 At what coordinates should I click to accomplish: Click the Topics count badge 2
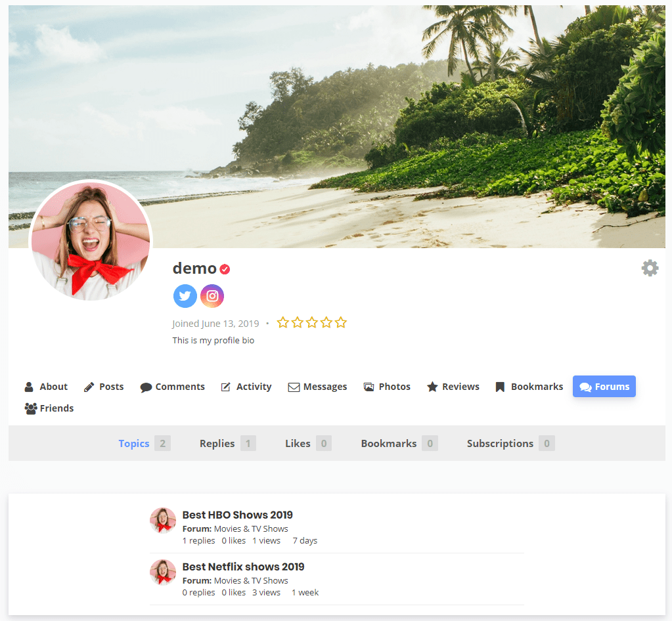162,443
